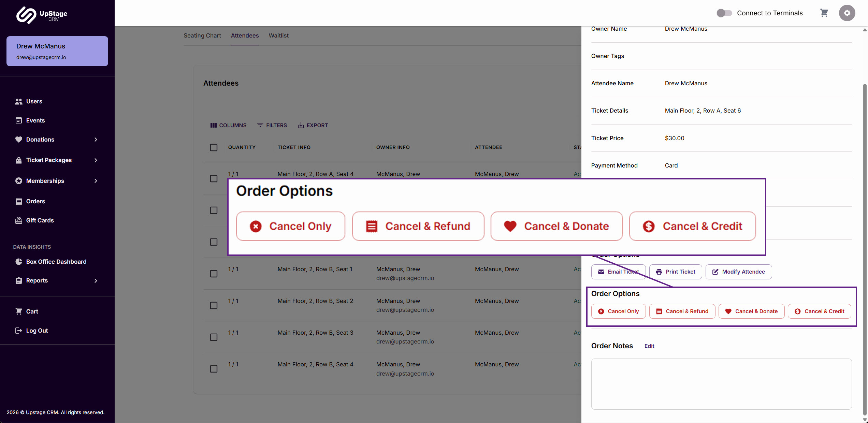868x423 pixels.
Task: Open the settings gear icon
Action: (847, 13)
